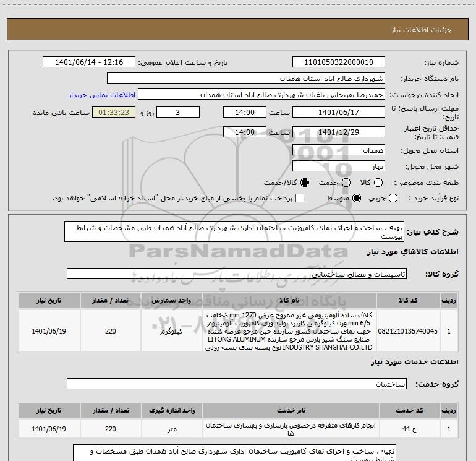The width and height of the screenshot is (476, 461).
Task: Click the request creator name field
Action: (x=261, y=94)
